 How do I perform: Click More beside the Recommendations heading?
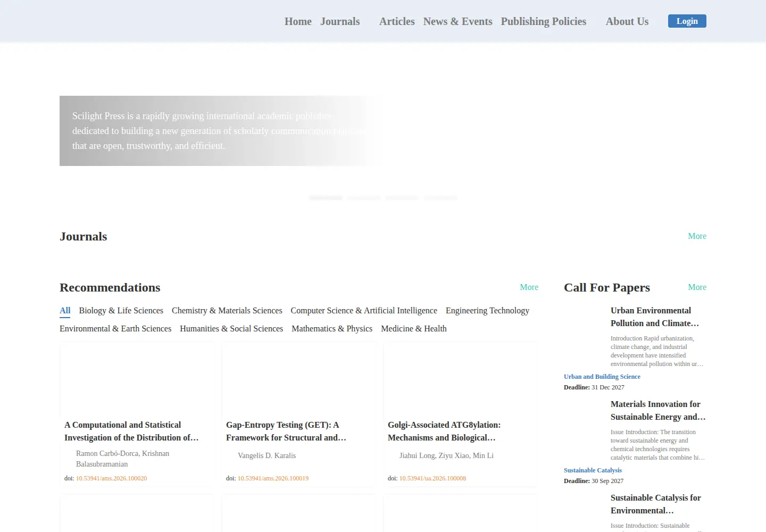point(529,287)
